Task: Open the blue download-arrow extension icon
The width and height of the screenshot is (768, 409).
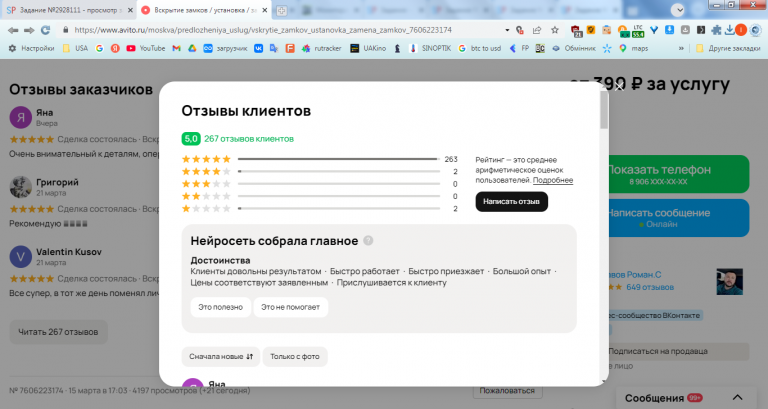Action: [x=670, y=30]
